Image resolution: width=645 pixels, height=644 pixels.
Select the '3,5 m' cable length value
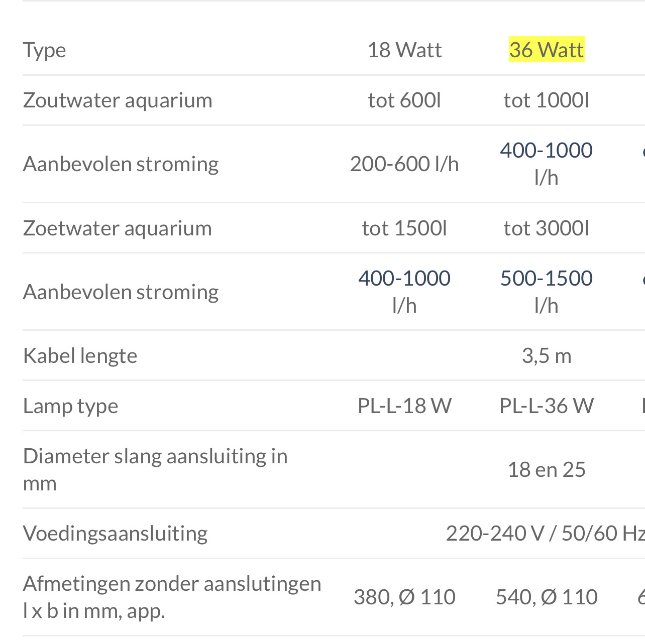pyautogui.click(x=547, y=355)
